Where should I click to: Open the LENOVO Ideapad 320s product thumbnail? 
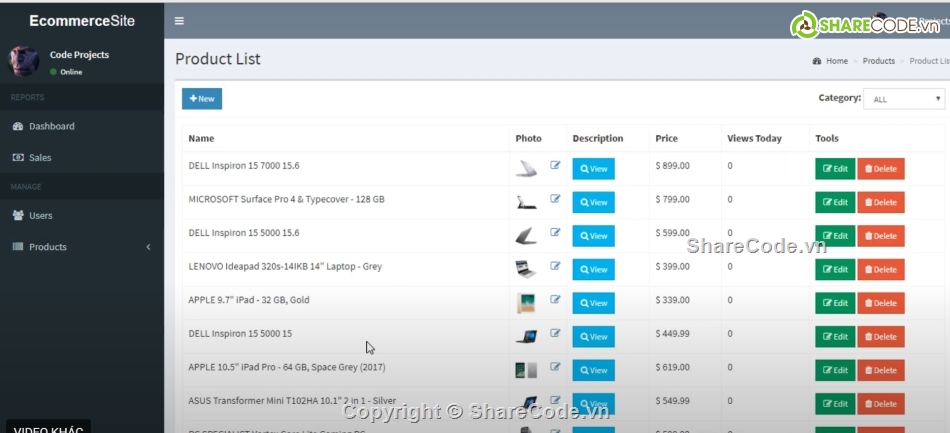point(526,269)
